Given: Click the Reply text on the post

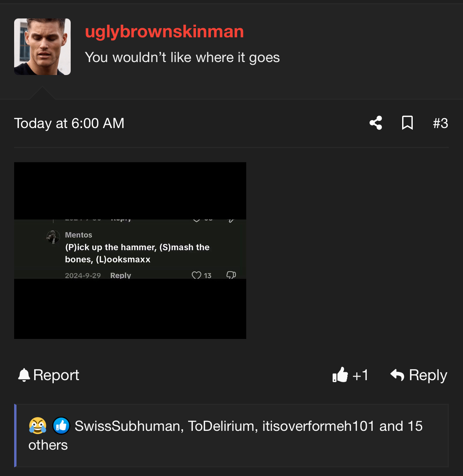Looking at the screenshot, I should point(428,375).
